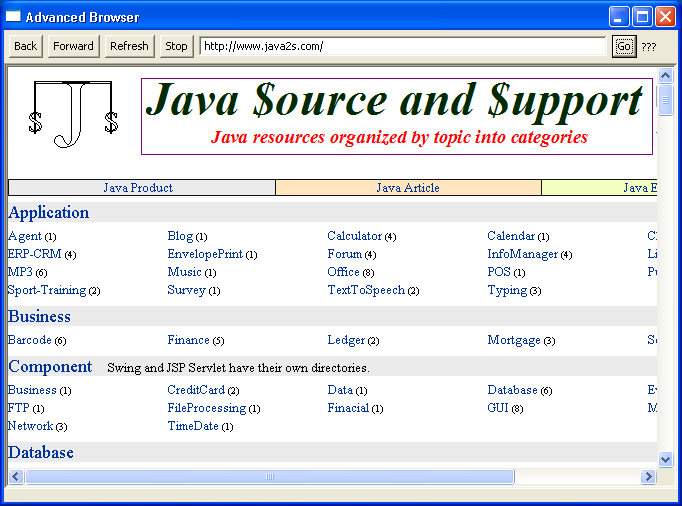Image resolution: width=682 pixels, height=506 pixels.
Task: Open the Java Article tab
Action: 408,188
